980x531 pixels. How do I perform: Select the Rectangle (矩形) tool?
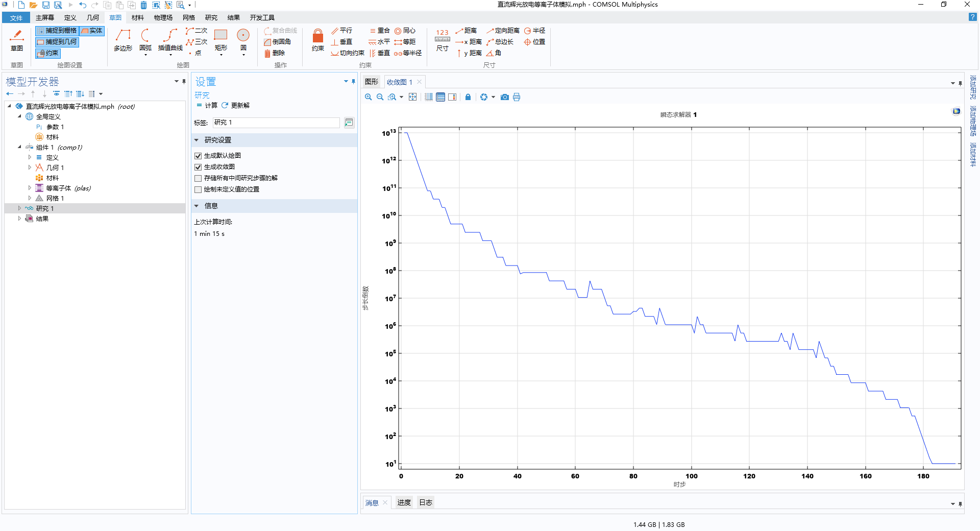click(x=221, y=40)
